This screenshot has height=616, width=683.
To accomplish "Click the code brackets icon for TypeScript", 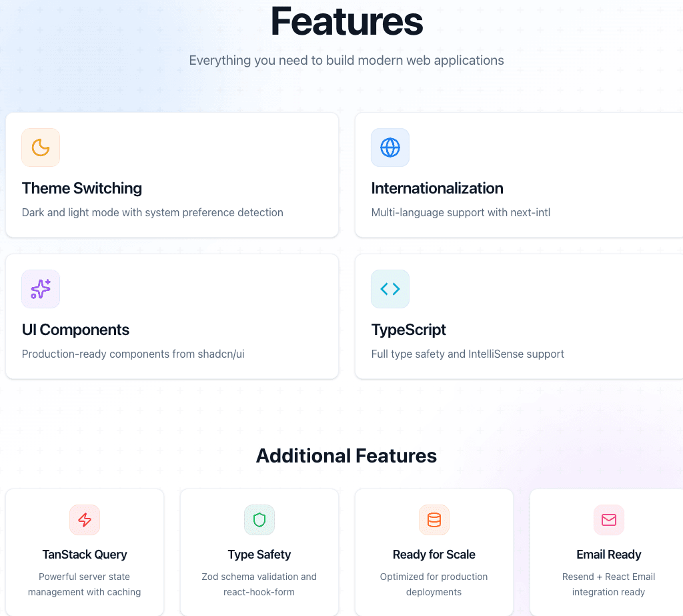I will click(390, 289).
